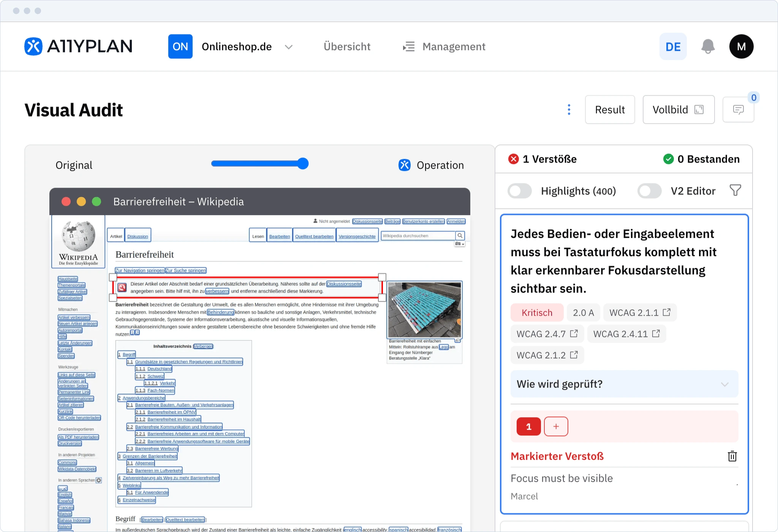778x532 pixels.
Task: Open Vollbild fullscreen view
Action: pos(678,109)
